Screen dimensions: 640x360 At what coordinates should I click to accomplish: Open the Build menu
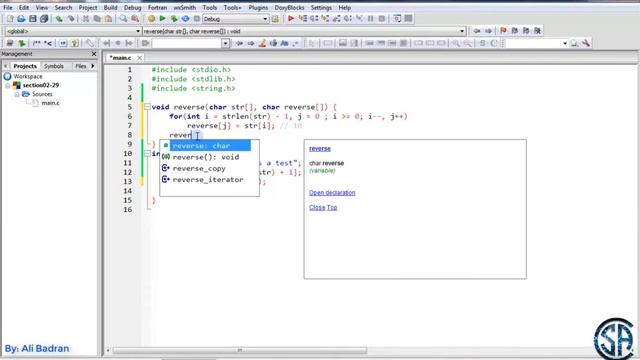point(110,8)
